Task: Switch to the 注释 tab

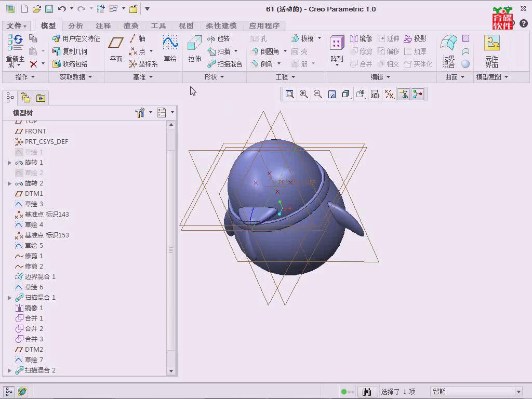Action: pos(103,25)
